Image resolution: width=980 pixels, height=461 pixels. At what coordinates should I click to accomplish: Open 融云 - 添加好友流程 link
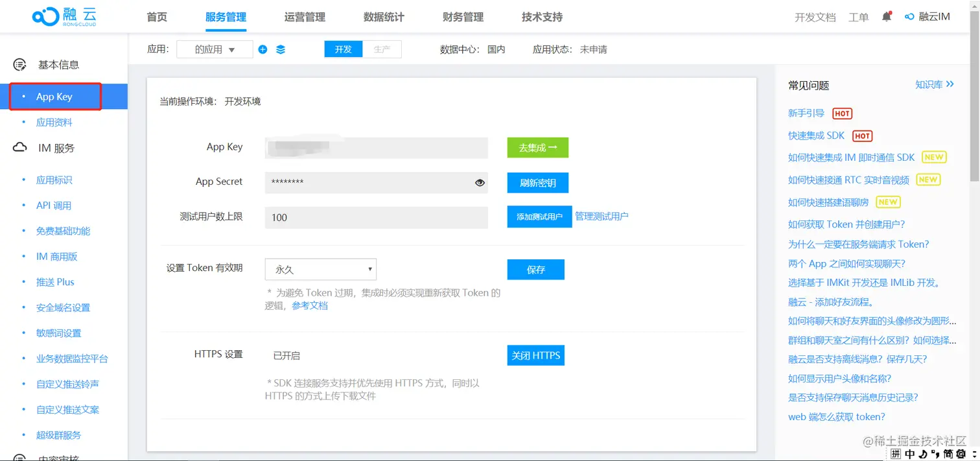[832, 302]
